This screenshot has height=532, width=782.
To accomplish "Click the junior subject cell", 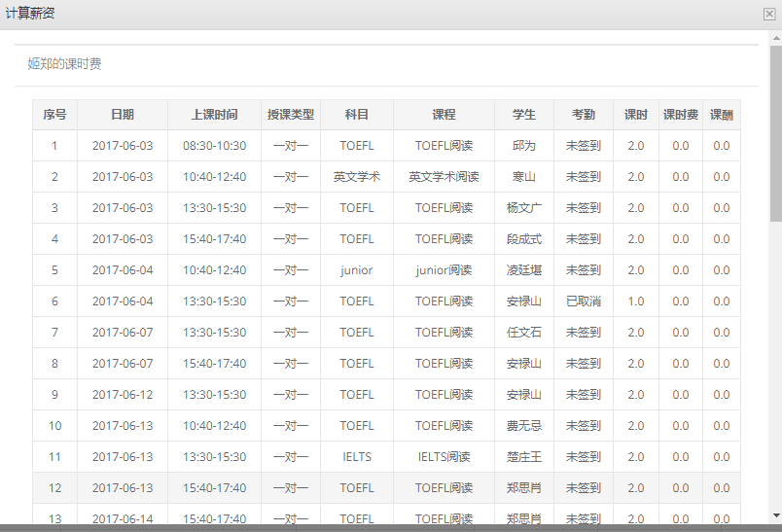I will pyautogui.click(x=357, y=270).
